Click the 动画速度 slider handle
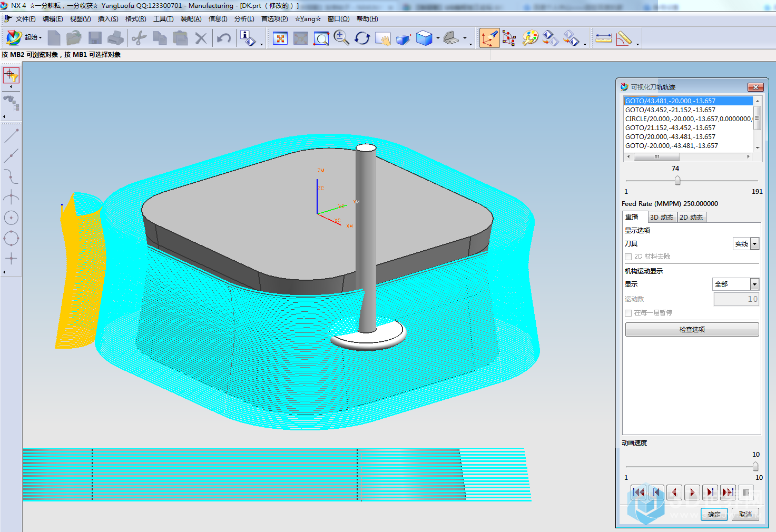Viewport: 776px width, 532px height. click(755, 467)
